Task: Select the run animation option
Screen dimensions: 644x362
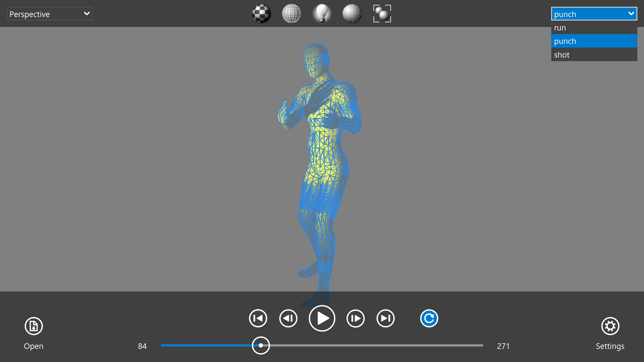Action: tap(594, 28)
